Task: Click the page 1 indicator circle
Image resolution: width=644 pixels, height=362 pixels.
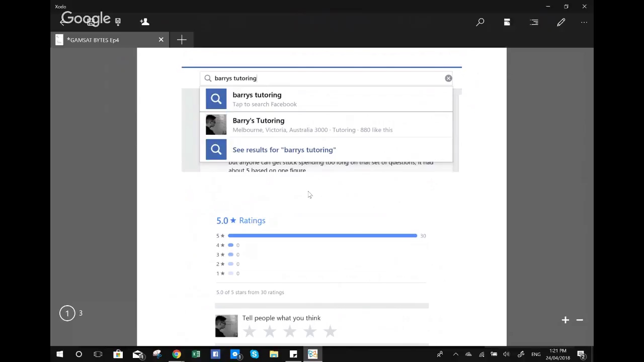Action: click(x=67, y=313)
